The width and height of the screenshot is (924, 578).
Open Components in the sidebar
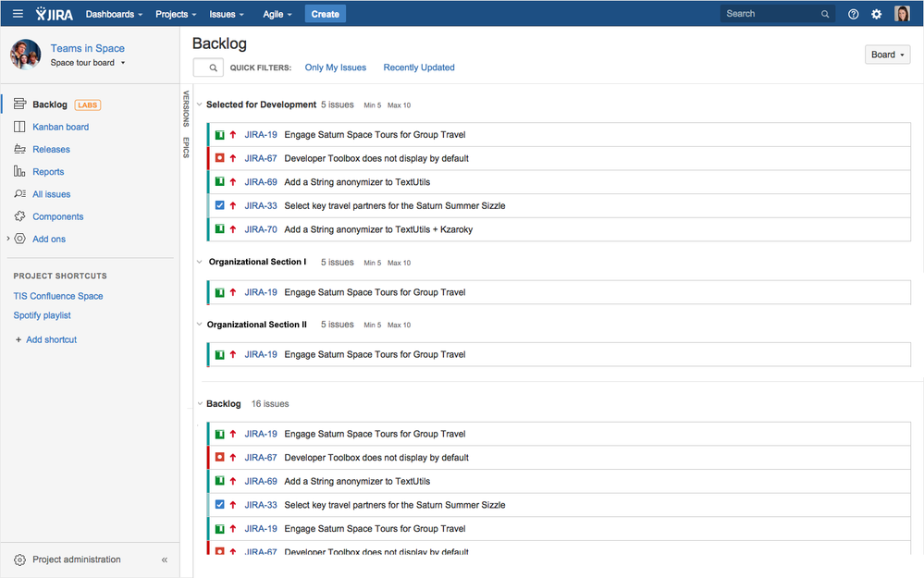[57, 216]
